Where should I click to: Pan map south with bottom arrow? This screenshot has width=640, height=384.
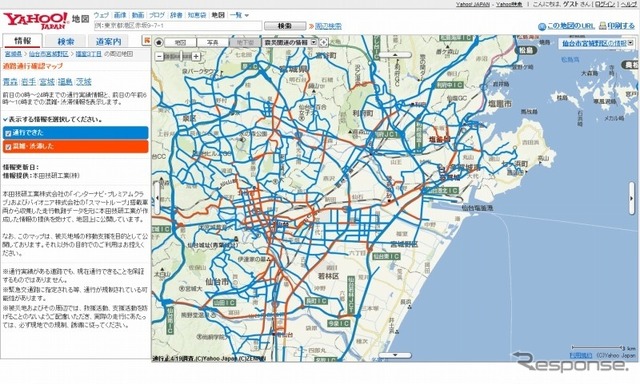pos(395,355)
